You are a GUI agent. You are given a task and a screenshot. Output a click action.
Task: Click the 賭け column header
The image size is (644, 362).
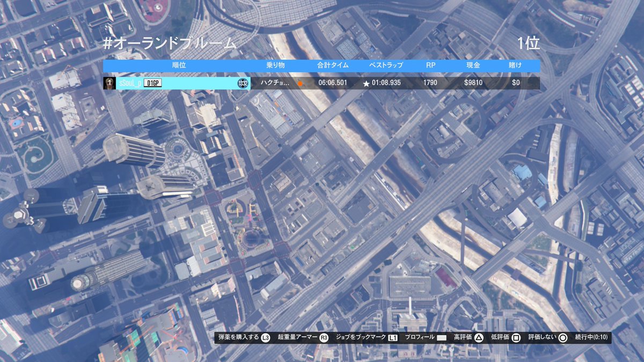tap(515, 65)
